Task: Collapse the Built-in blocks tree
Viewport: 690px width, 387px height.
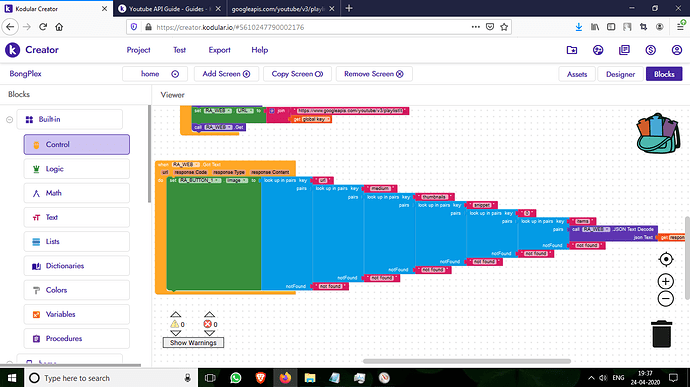Action: pos(9,119)
